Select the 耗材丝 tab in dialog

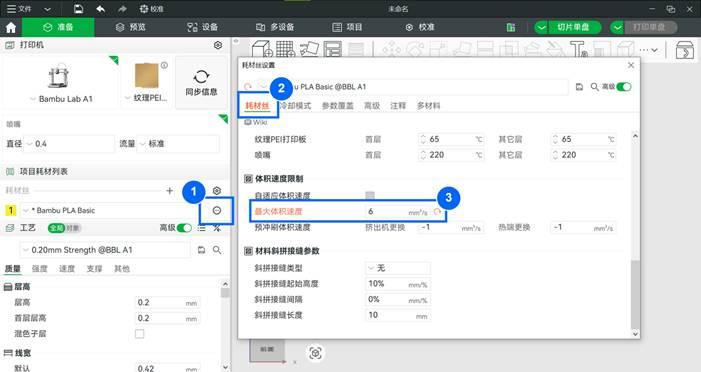[258, 106]
